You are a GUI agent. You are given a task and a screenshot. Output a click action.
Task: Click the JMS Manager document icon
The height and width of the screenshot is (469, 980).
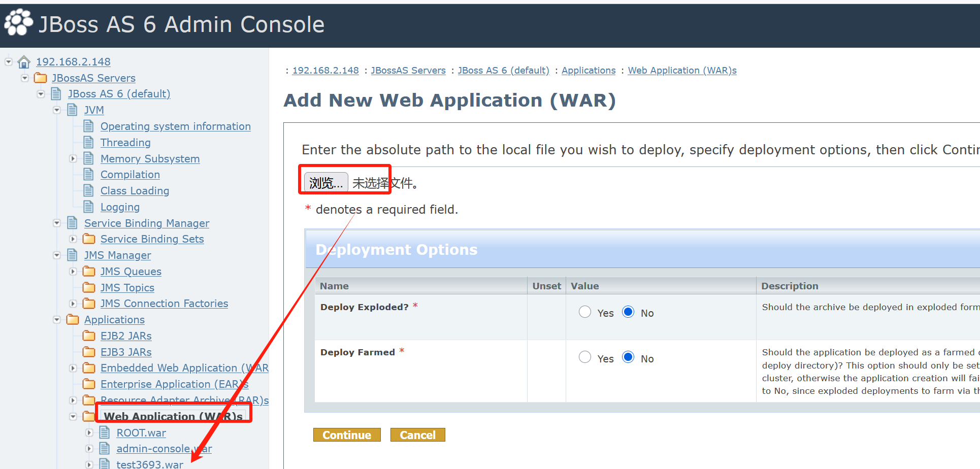tap(73, 255)
